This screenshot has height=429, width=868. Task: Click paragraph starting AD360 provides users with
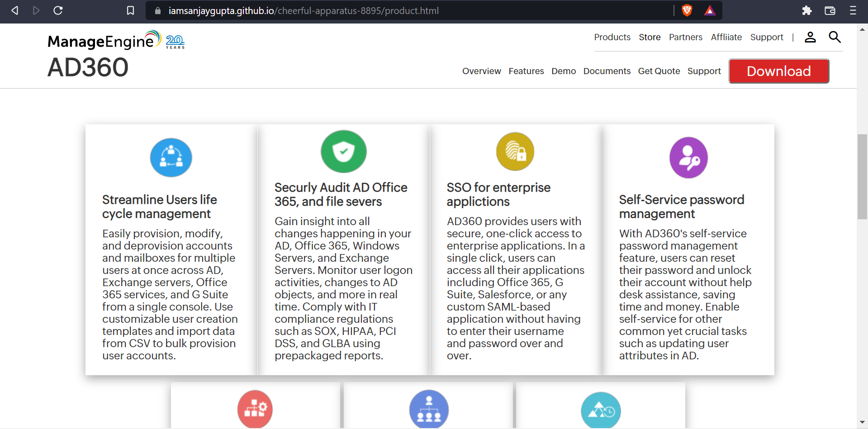point(516,288)
